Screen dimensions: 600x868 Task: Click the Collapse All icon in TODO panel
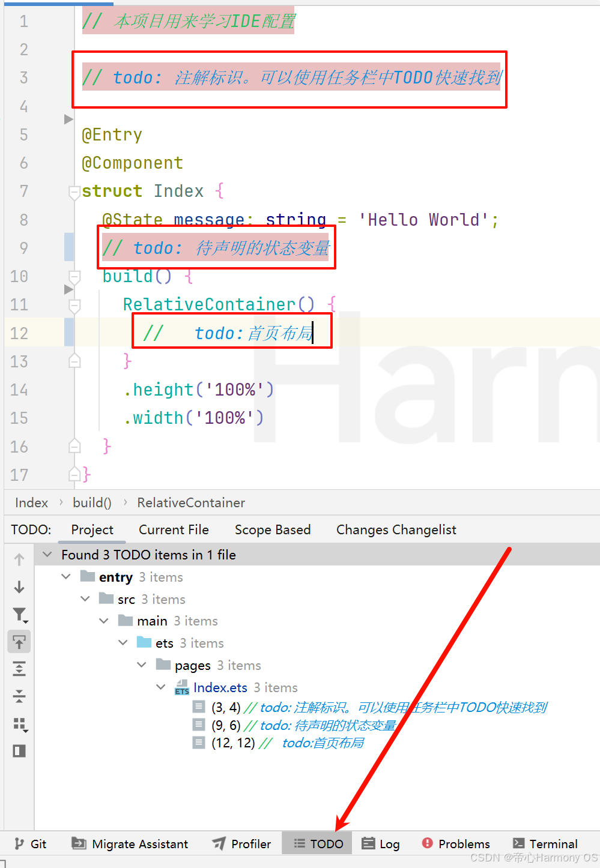[x=19, y=696]
